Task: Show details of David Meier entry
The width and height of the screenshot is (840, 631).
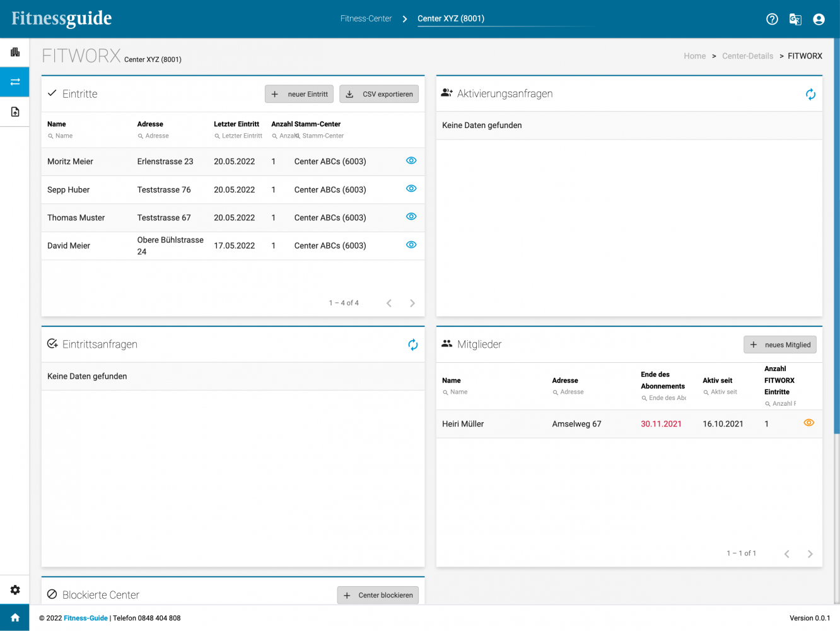Action: [411, 245]
